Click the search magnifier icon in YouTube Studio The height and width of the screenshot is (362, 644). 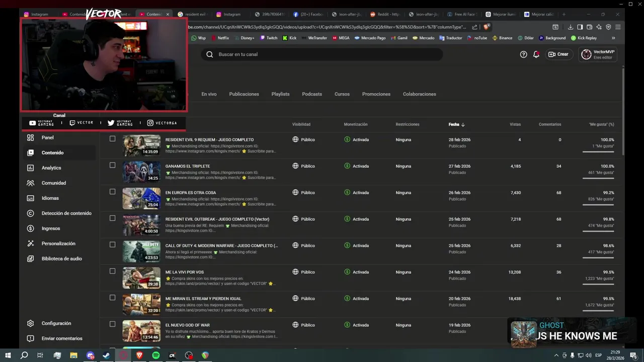(210, 54)
